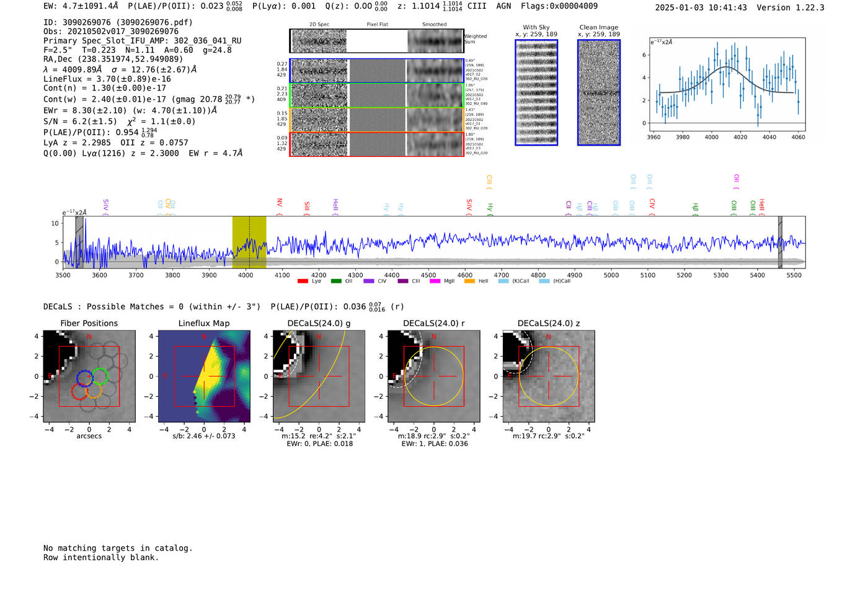This screenshot has height=591, width=868.
Task: Click the 2D Spec column header
Action: click(x=319, y=25)
